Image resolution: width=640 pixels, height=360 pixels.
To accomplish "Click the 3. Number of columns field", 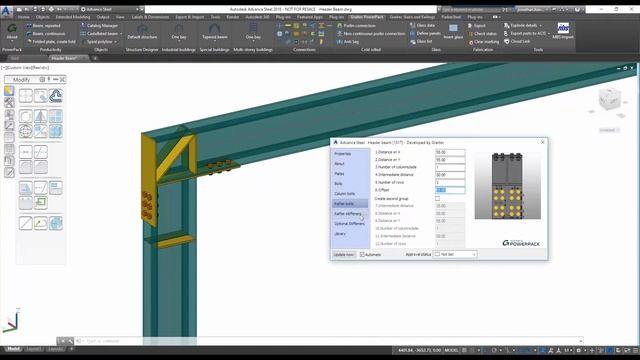I will [x=450, y=167].
